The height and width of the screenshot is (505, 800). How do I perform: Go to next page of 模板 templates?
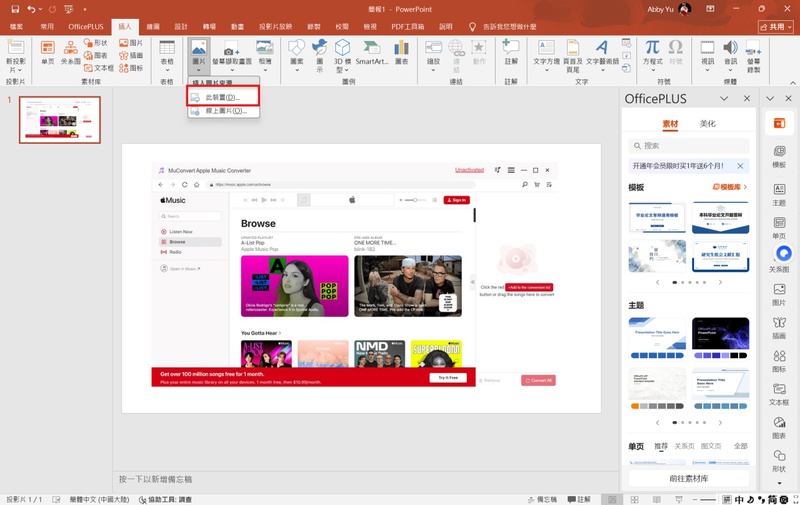[x=720, y=282]
